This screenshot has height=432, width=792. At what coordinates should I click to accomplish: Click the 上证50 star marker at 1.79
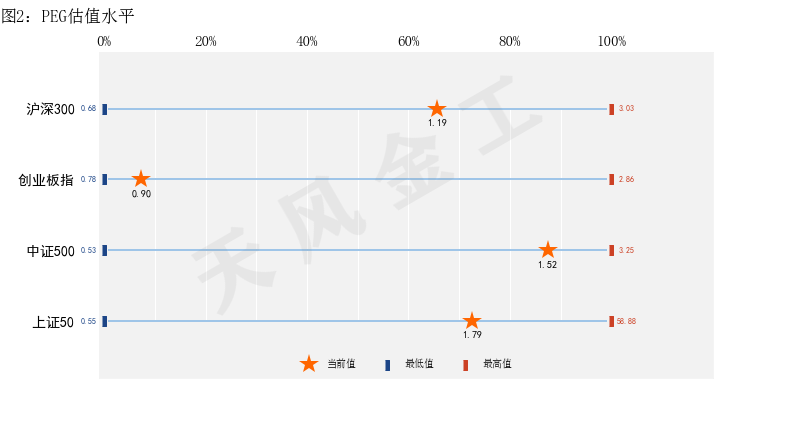[472, 320]
